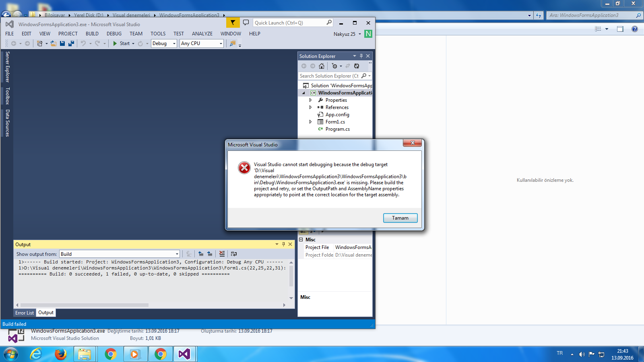Toggle auto-hide pin on Solution Explorer

pos(361,56)
